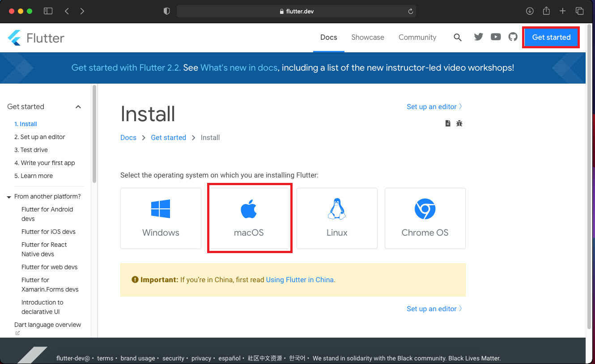Choose the Chrome OS operating system card

[425, 218]
